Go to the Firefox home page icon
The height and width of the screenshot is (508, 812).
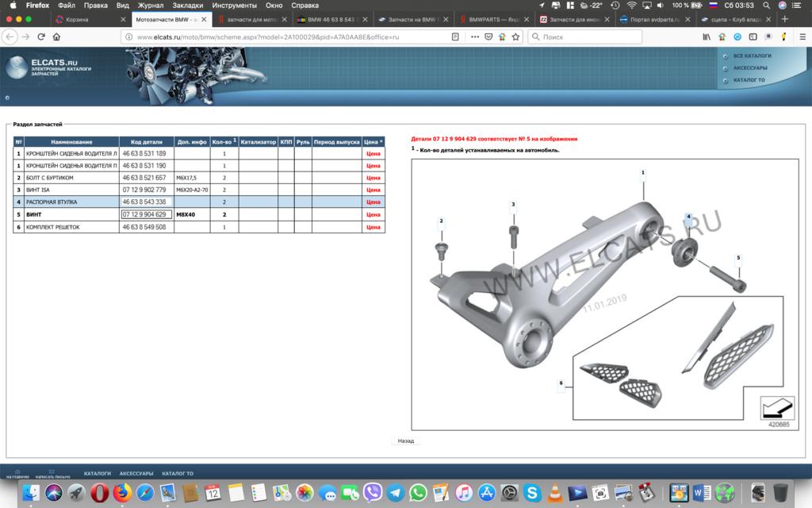[x=58, y=37]
